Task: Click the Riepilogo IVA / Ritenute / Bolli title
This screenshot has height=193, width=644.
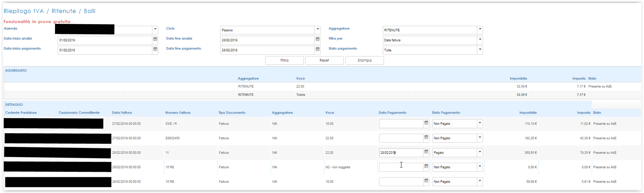Action: pyautogui.click(x=50, y=11)
